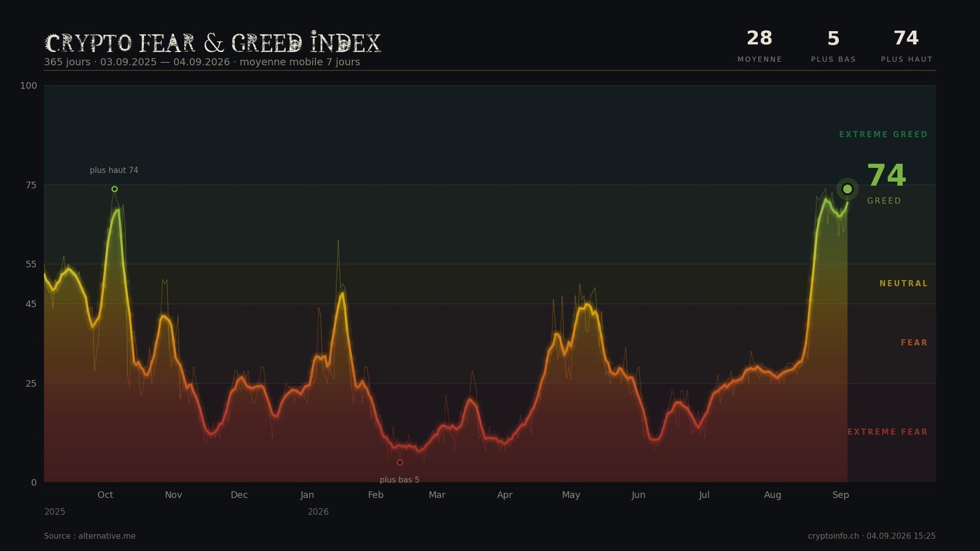This screenshot has height=551, width=980.
Task: Click the EXTREME FEAR zone label
Action: pos(888,432)
